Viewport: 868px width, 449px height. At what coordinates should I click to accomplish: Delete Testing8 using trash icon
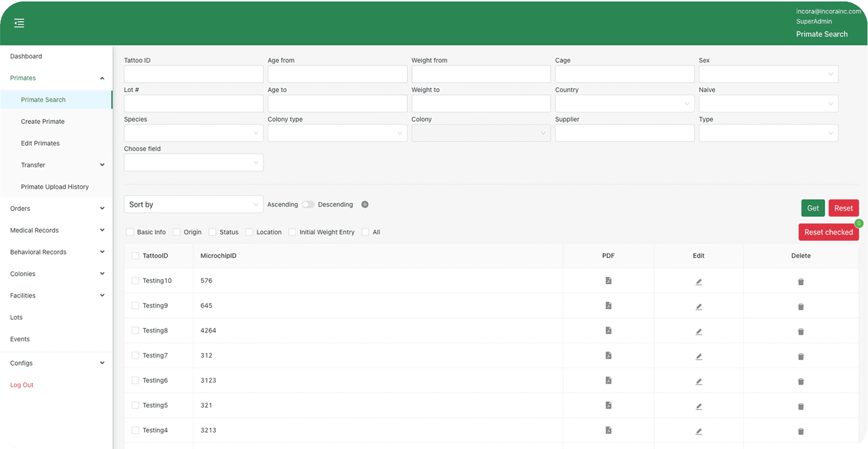tap(800, 332)
